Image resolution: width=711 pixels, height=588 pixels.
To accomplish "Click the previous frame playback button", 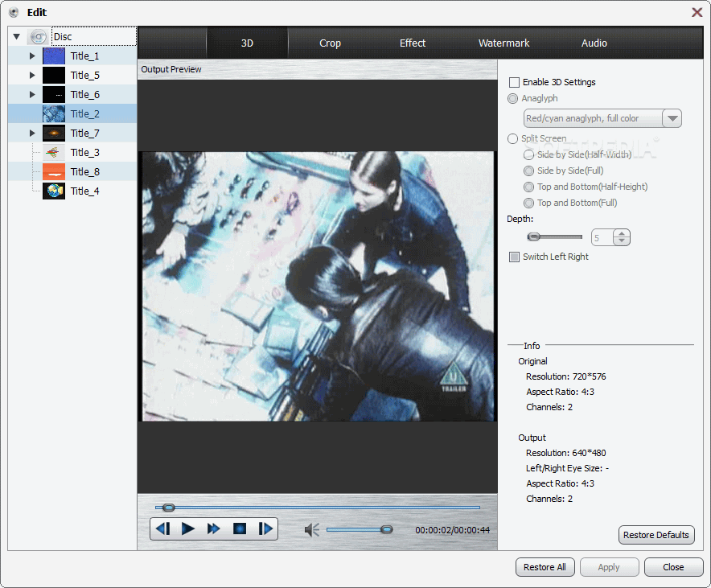I will point(162,528).
